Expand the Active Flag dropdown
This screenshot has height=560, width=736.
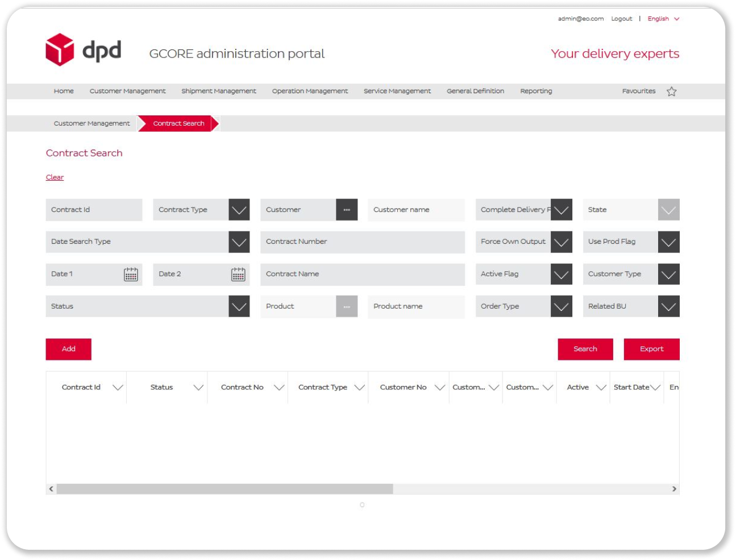pyautogui.click(x=562, y=275)
